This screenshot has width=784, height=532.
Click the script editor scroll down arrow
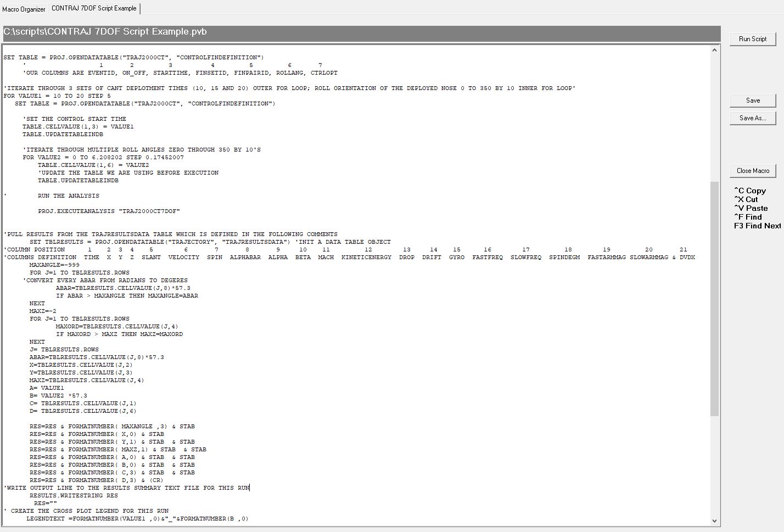tap(714, 520)
